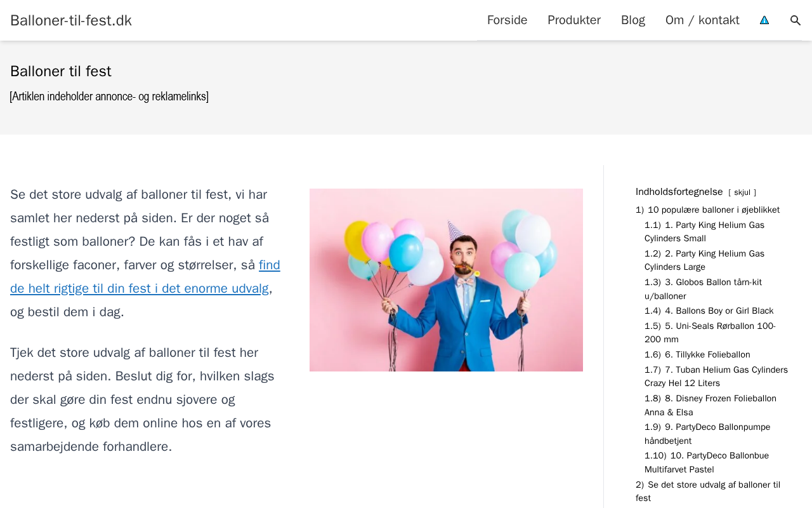Open the search magnifier icon
This screenshot has height=508, width=812.
pyautogui.click(x=796, y=20)
